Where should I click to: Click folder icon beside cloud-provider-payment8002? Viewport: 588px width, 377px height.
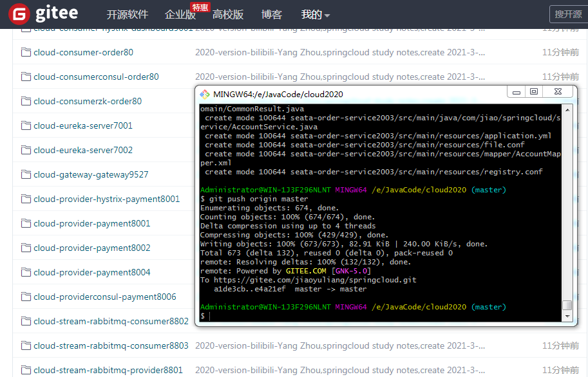26,248
